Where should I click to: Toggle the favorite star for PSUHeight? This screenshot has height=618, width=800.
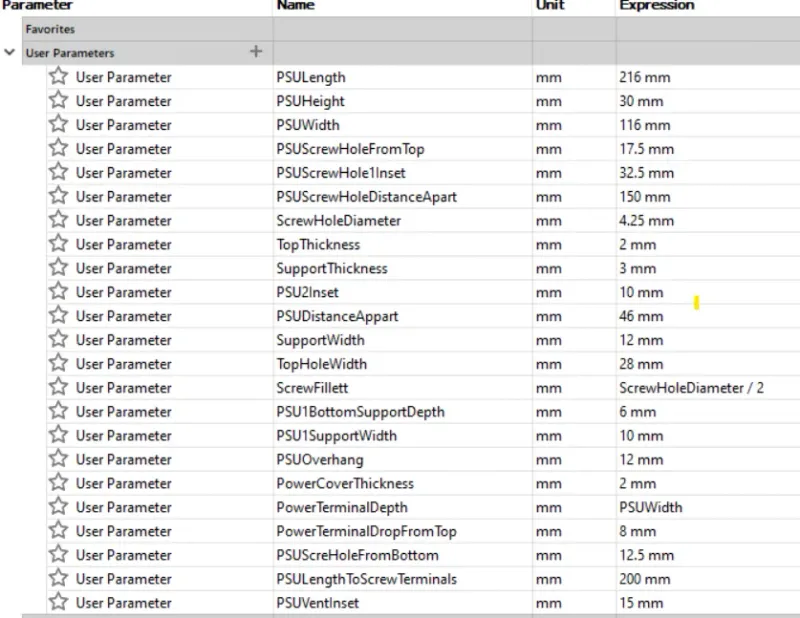pyautogui.click(x=59, y=100)
